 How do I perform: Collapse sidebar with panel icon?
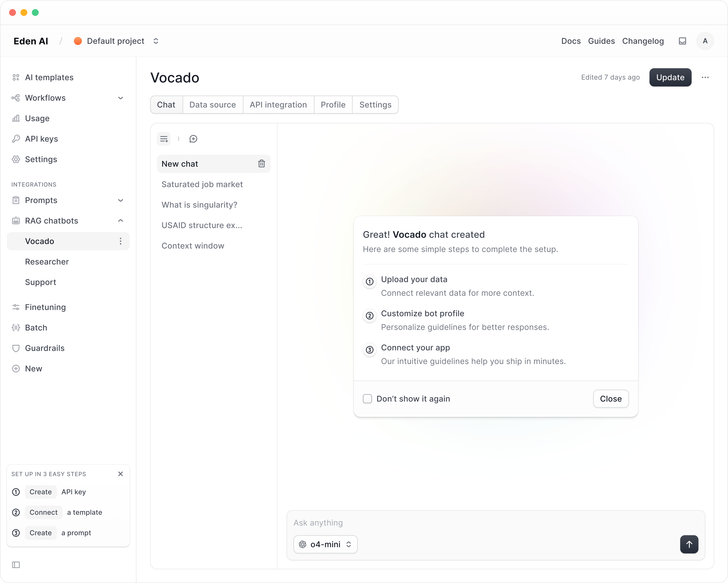pyautogui.click(x=16, y=565)
